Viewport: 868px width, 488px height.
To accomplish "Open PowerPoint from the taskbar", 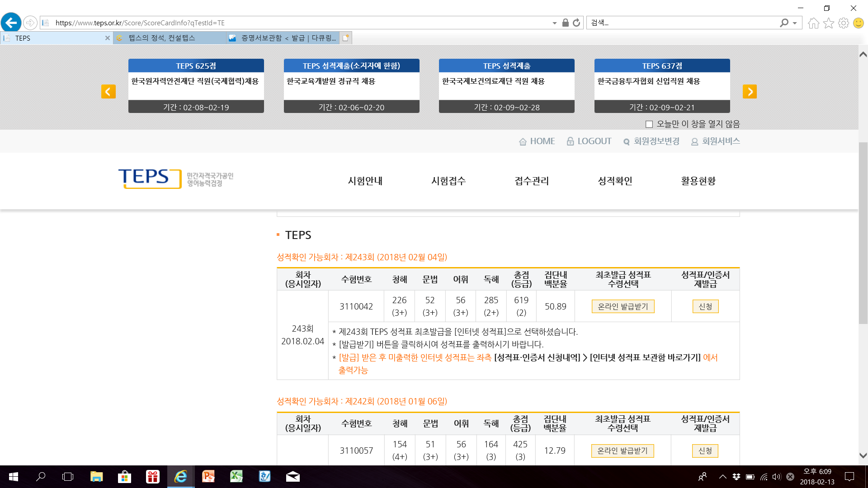I will pyautogui.click(x=208, y=477).
